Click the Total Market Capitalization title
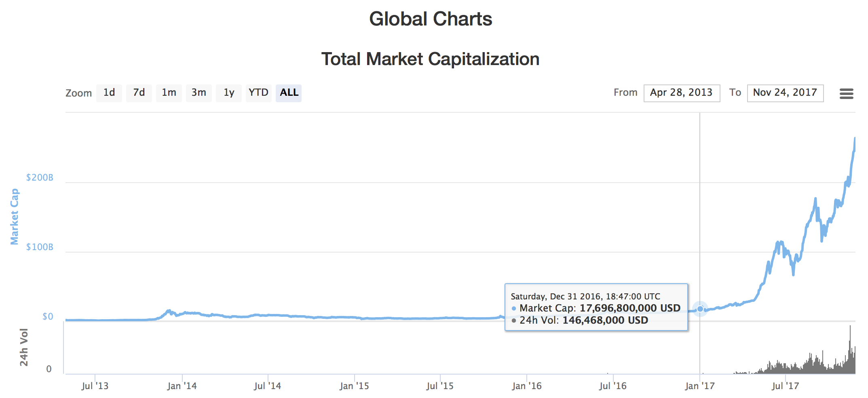The image size is (868, 398). [430, 59]
